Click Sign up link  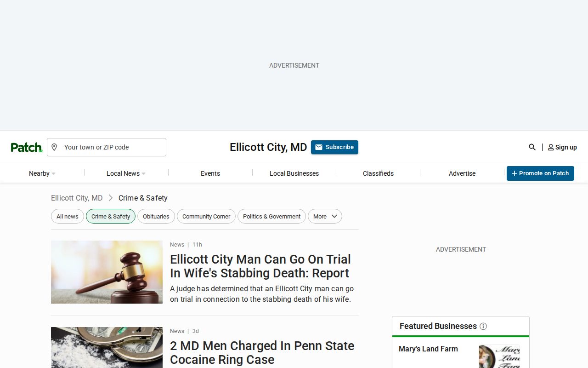coord(562,147)
